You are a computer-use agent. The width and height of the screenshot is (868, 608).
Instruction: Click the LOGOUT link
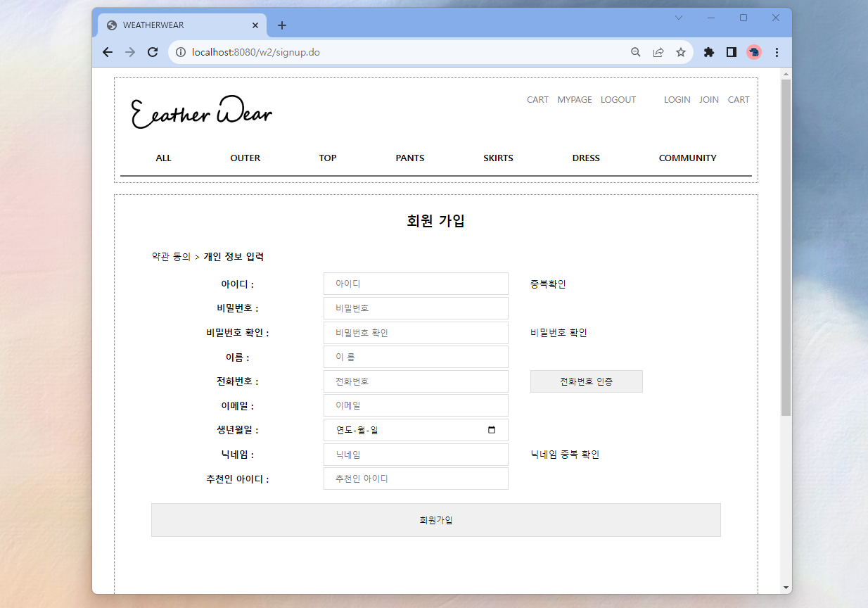click(x=618, y=100)
